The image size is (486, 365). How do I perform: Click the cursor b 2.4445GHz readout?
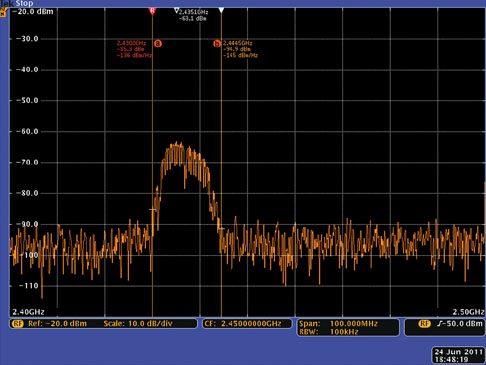coord(238,43)
